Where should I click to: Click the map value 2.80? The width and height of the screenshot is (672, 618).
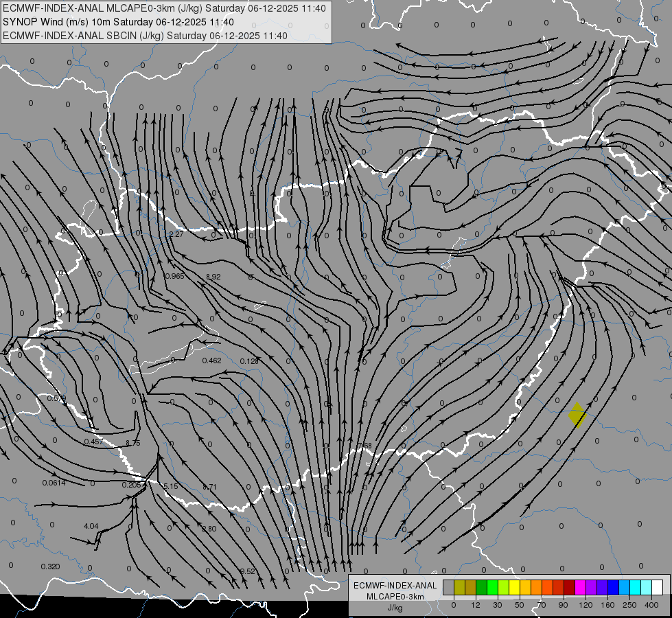point(209,529)
